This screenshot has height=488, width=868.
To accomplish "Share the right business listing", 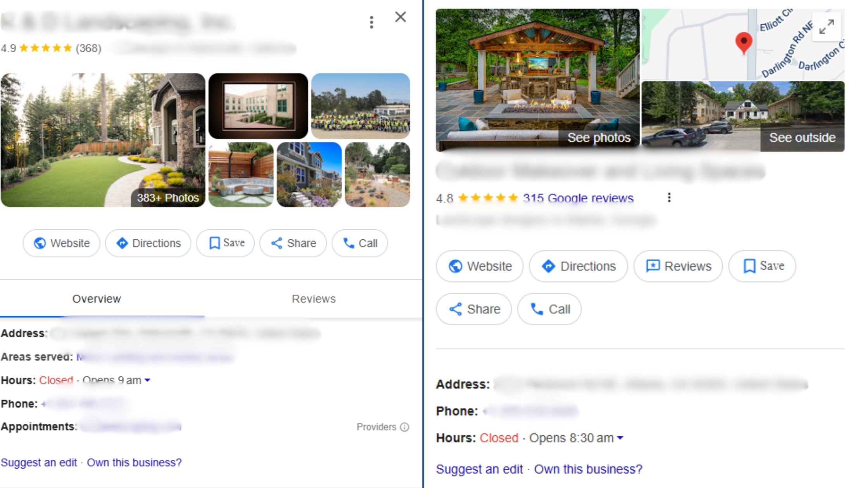I will 474,309.
